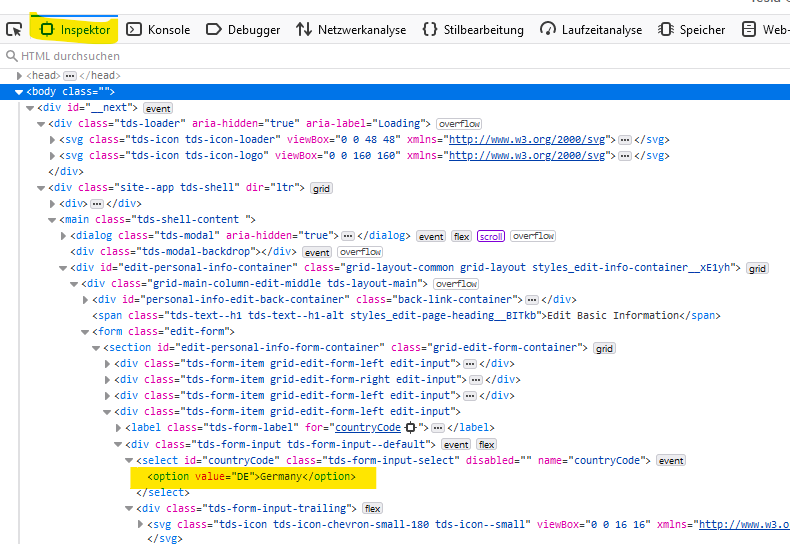
Task: Toggle the event badge on tds-modal-backdrop
Action: tap(317, 252)
